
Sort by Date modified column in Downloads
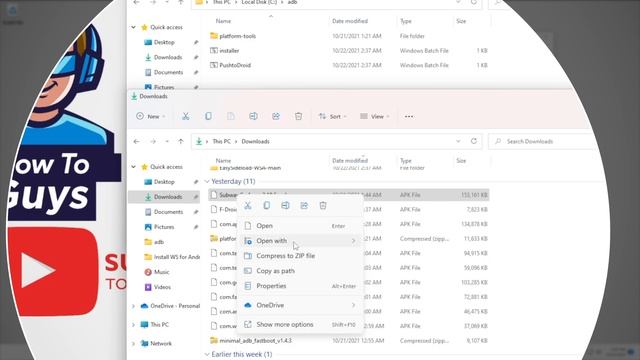(350, 161)
